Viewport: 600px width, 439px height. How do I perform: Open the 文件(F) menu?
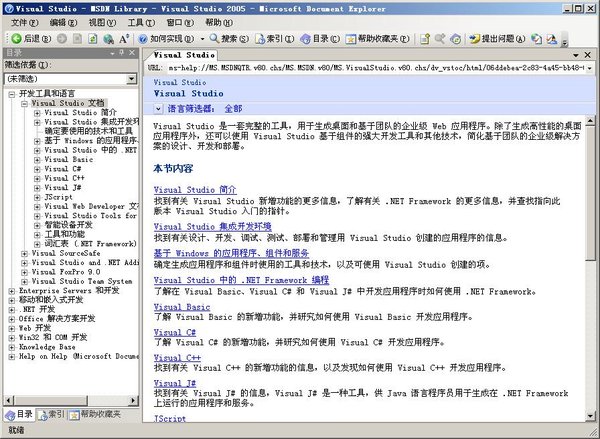click(24, 23)
